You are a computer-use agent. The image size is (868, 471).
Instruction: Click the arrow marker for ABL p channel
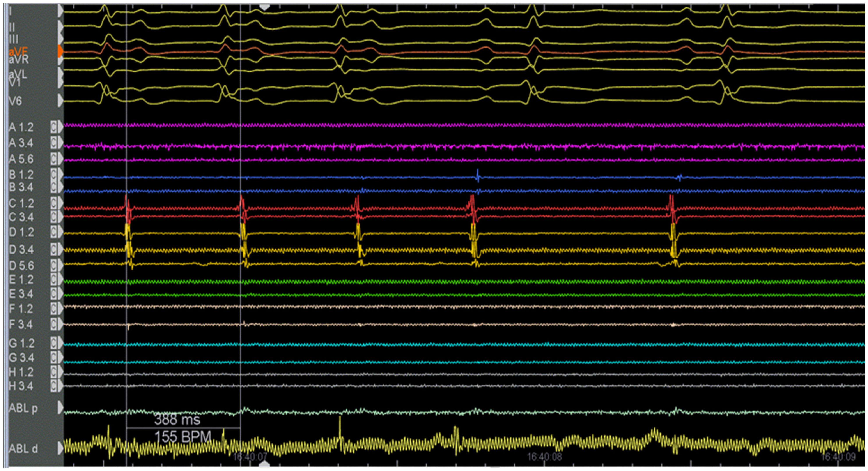point(60,407)
